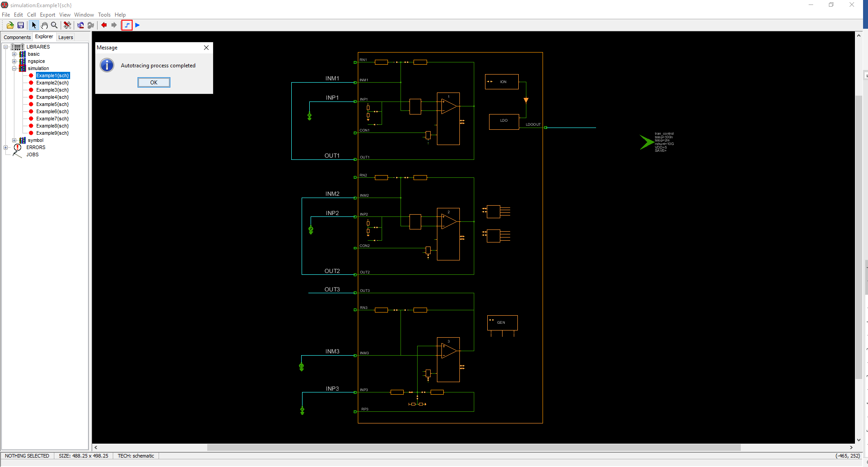Collapse the LIBRARIES tree node
Screen dimensions: 868x467
(x=6, y=47)
